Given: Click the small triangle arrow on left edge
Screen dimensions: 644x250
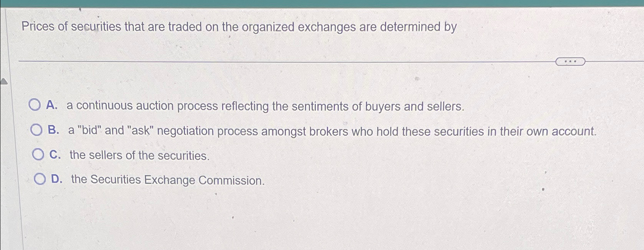Looking at the screenshot, I should click(3, 81).
